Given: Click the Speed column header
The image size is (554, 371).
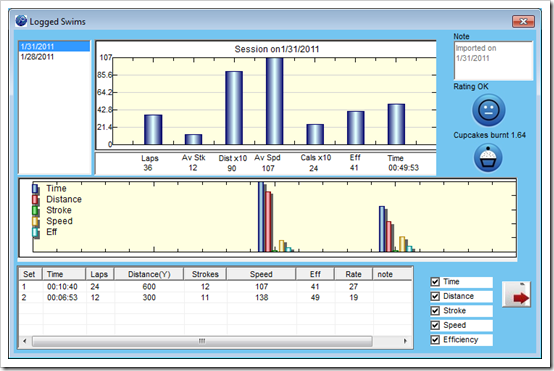Looking at the screenshot, I should coord(261,274).
